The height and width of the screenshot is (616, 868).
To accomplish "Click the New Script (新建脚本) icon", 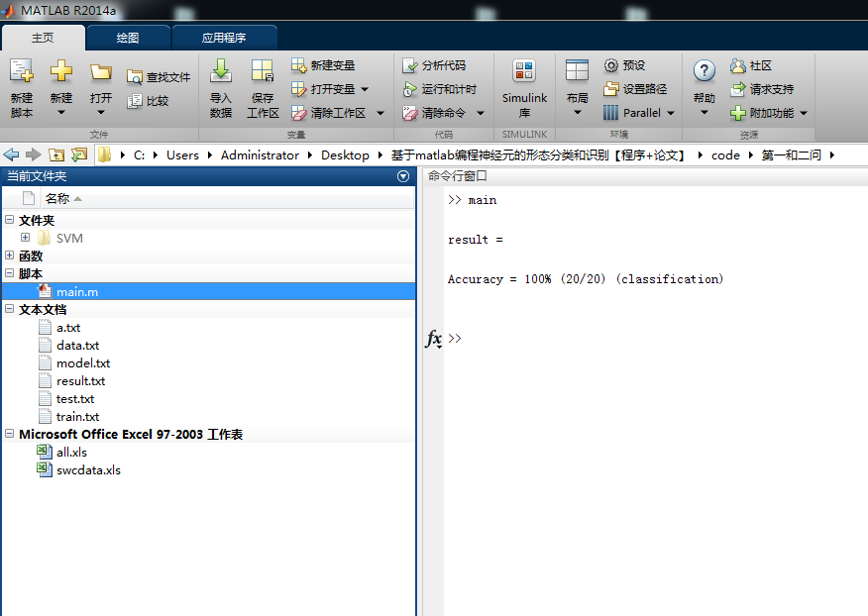I will [x=22, y=72].
